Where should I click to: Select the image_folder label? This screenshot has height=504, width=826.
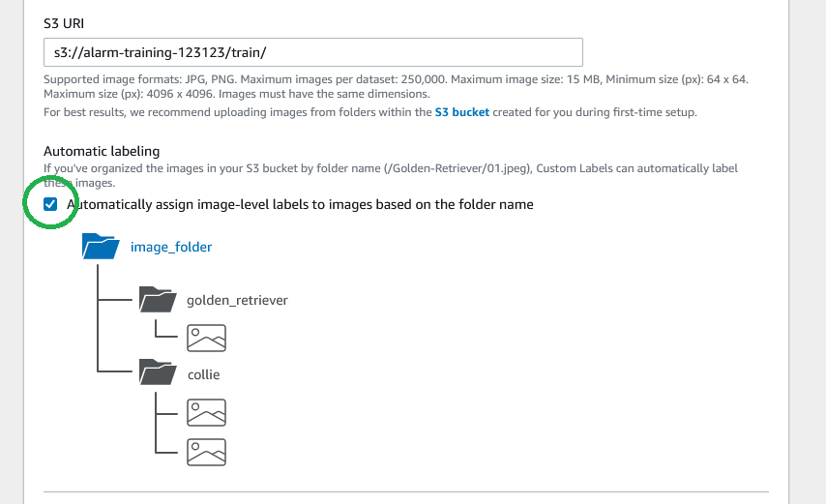(171, 247)
